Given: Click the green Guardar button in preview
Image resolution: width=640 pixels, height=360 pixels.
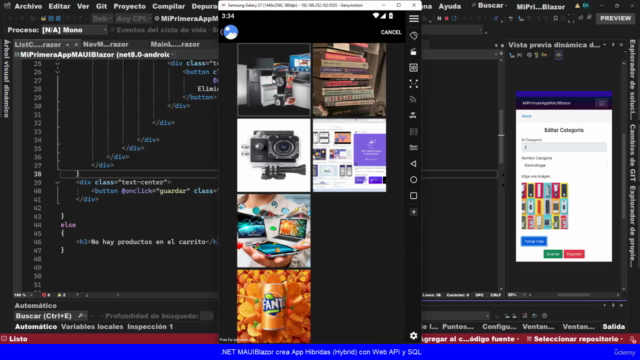Looking at the screenshot, I should coord(553,254).
